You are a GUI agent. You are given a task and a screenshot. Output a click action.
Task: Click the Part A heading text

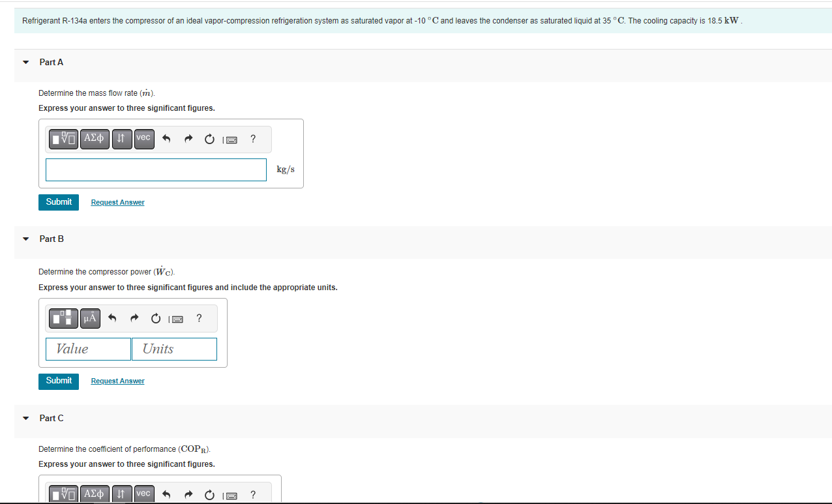pyautogui.click(x=52, y=62)
